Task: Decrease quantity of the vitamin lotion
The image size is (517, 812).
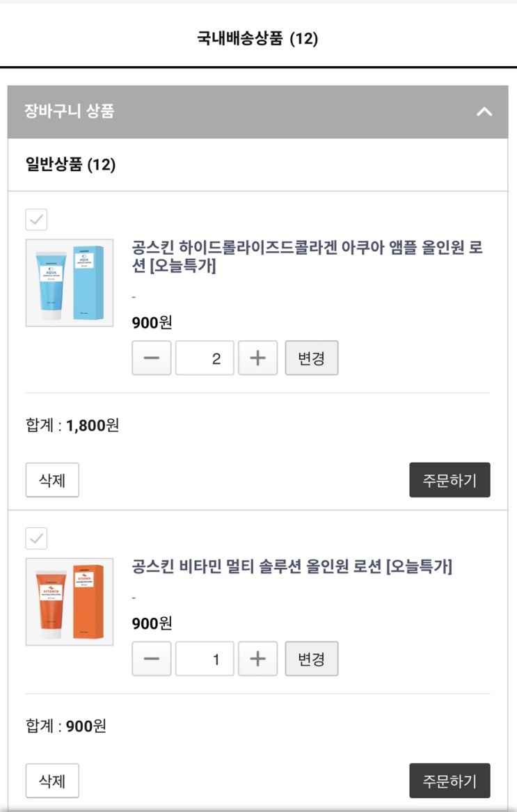Action: (151, 659)
